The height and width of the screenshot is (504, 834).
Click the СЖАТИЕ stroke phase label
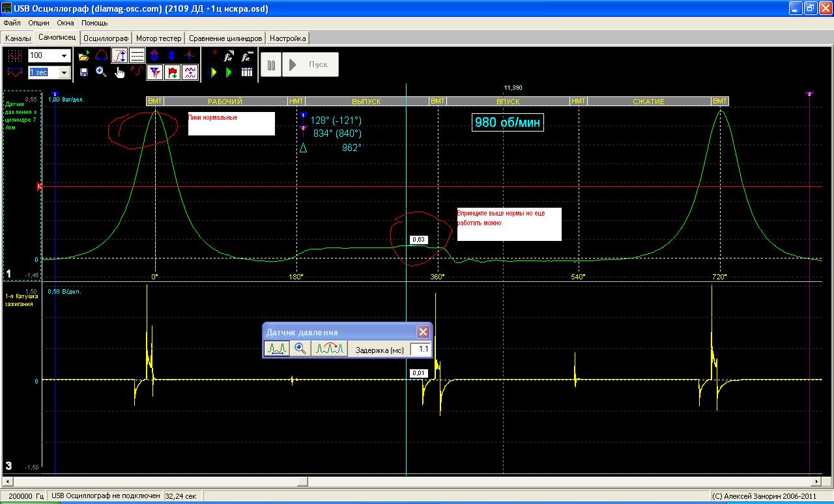pyautogui.click(x=649, y=102)
